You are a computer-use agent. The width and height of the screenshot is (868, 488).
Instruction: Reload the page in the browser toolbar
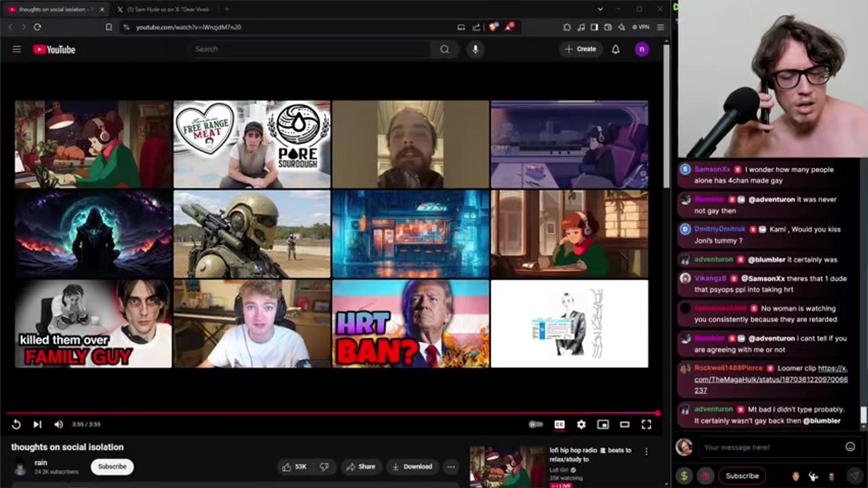37,27
